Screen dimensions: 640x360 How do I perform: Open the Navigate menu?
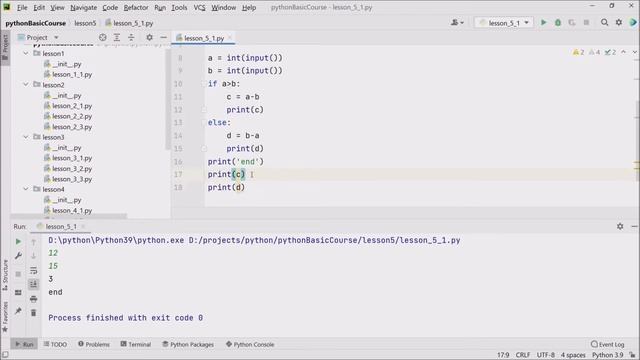pos(83,7)
